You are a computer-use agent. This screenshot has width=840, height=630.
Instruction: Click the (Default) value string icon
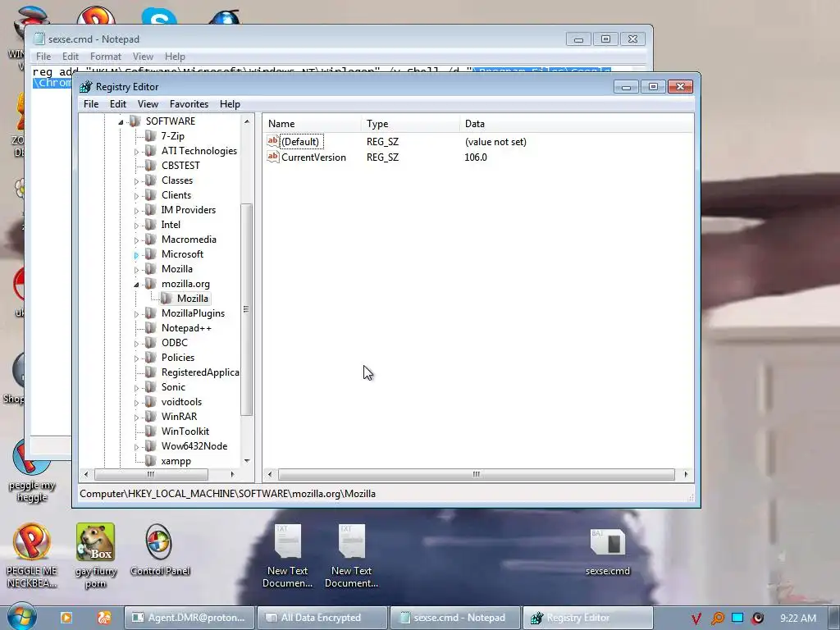pos(272,141)
